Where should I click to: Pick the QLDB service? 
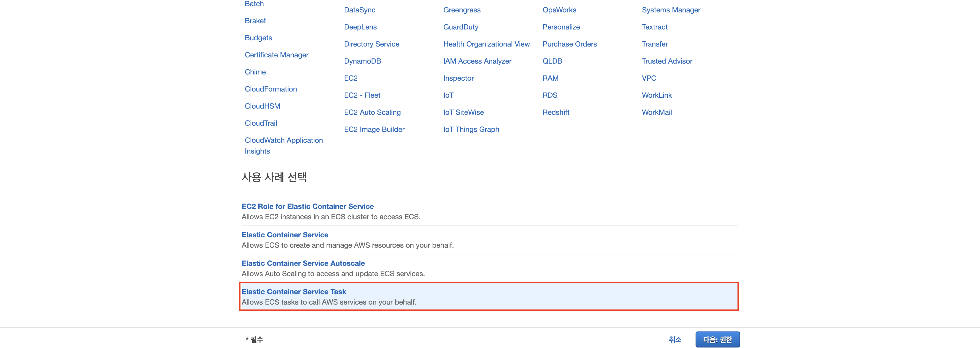[552, 62]
